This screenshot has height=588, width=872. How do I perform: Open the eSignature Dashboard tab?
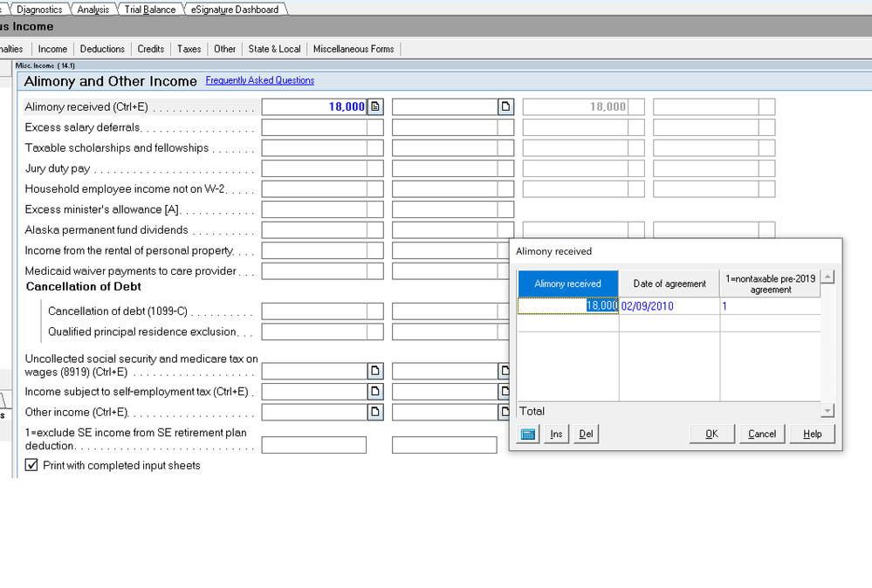(x=235, y=10)
